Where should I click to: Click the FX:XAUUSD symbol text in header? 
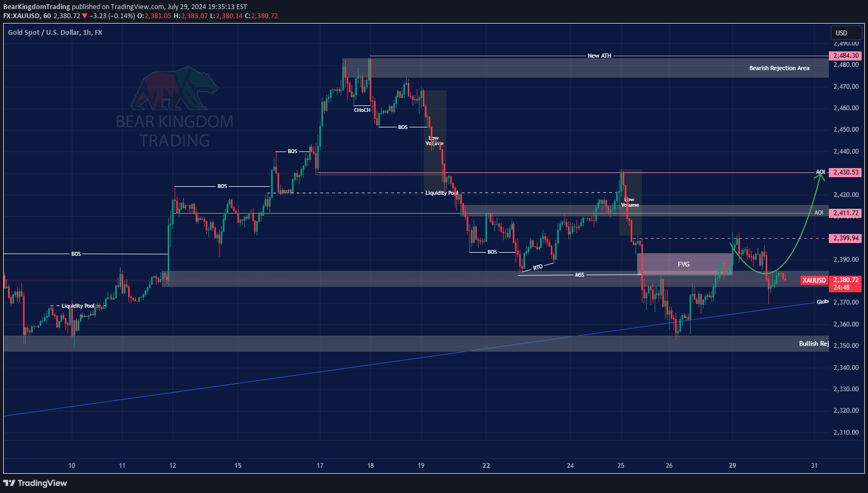[x=21, y=16]
